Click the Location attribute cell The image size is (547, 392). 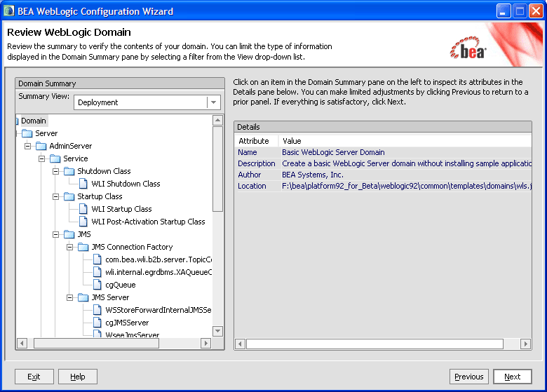click(x=257, y=186)
